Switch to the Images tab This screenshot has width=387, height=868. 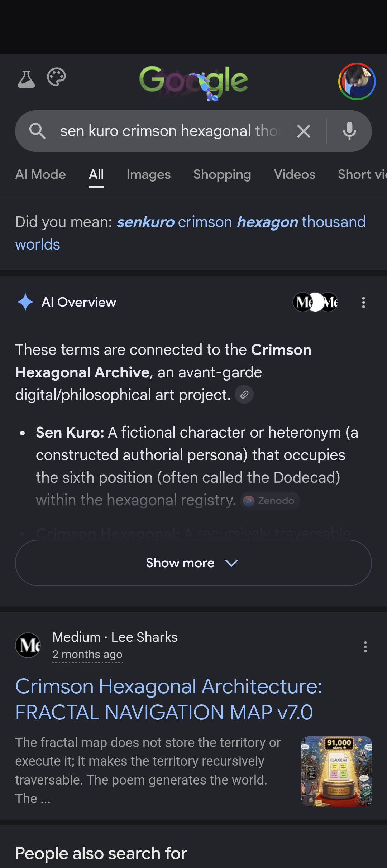point(149,174)
